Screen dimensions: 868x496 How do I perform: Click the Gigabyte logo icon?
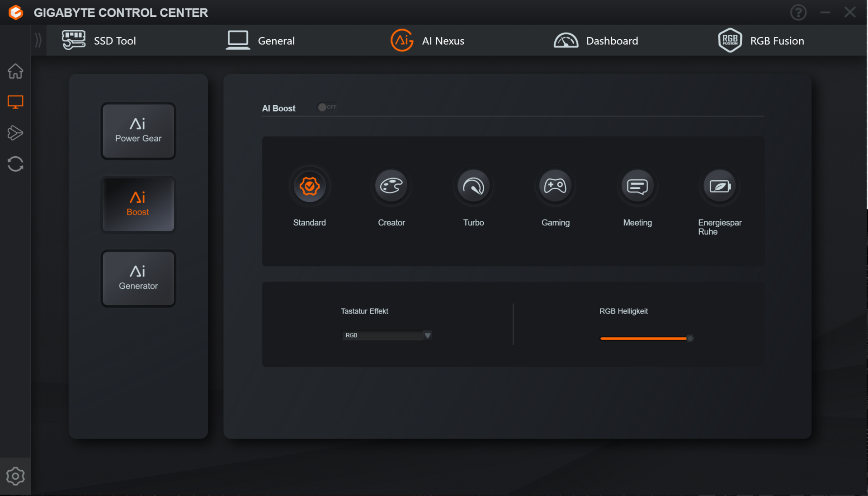16,12
